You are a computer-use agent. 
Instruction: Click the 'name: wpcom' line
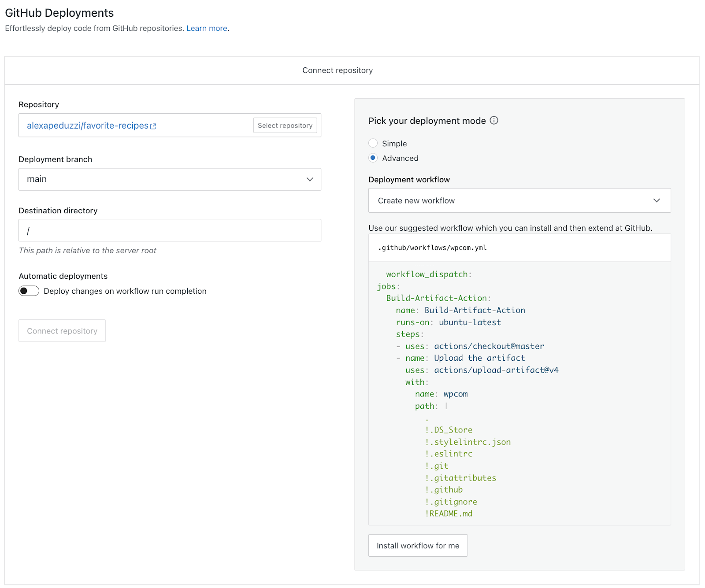coord(442,394)
